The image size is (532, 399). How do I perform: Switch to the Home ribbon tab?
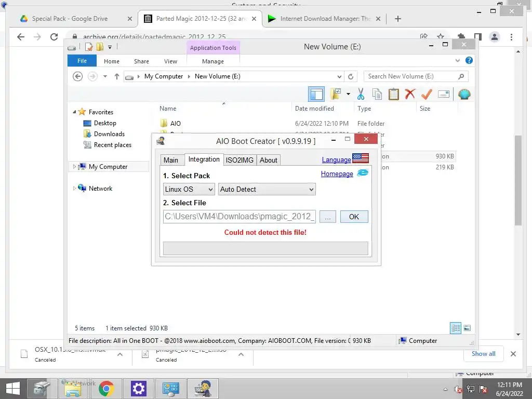[x=112, y=61]
